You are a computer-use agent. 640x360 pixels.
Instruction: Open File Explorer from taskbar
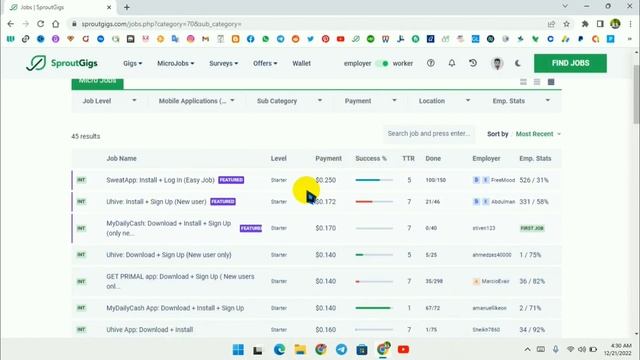[300, 350]
